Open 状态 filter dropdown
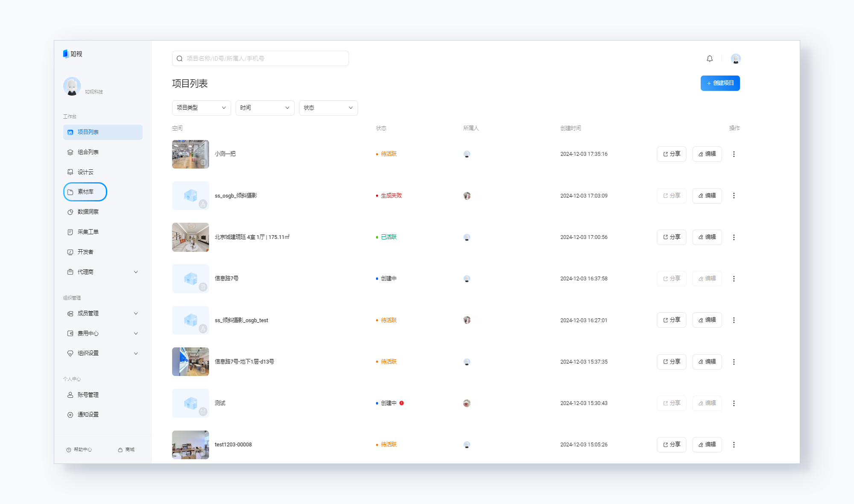The height and width of the screenshot is (504, 854). 328,108
